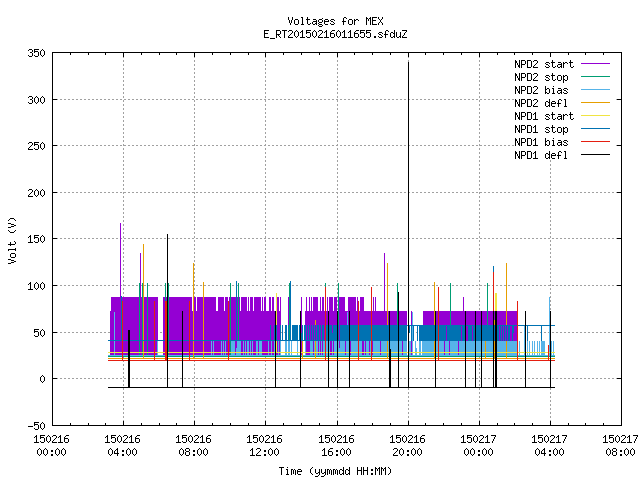Click the green NPD2 stop legend line
The width and height of the screenshot is (640, 480).
tap(596, 77)
